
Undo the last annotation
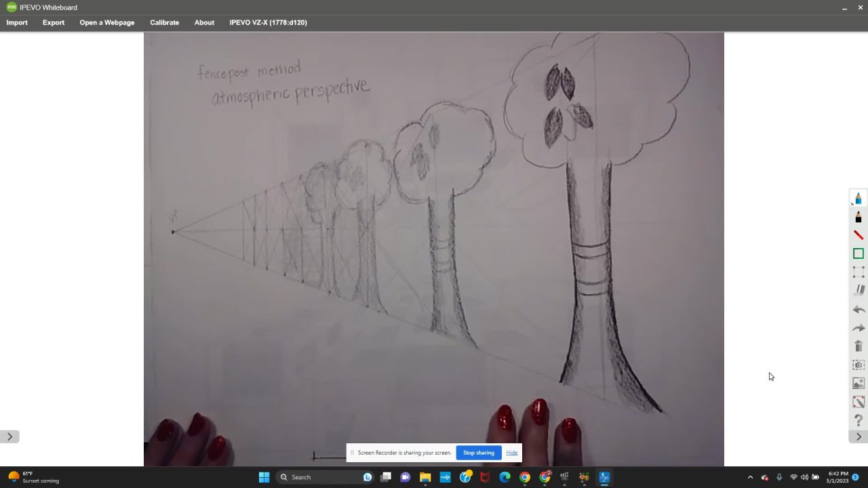858,310
